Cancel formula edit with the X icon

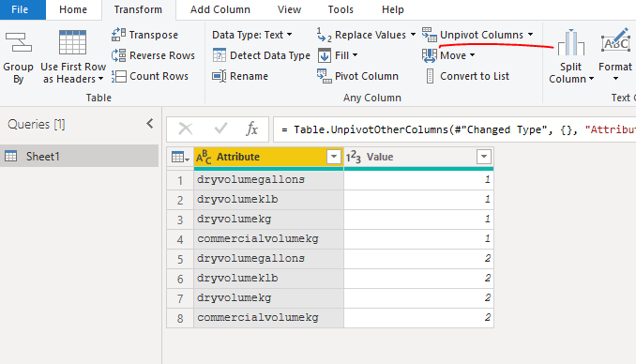point(186,129)
